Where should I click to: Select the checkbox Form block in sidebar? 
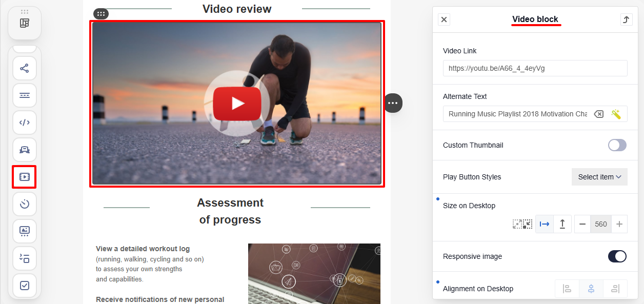coord(25,286)
